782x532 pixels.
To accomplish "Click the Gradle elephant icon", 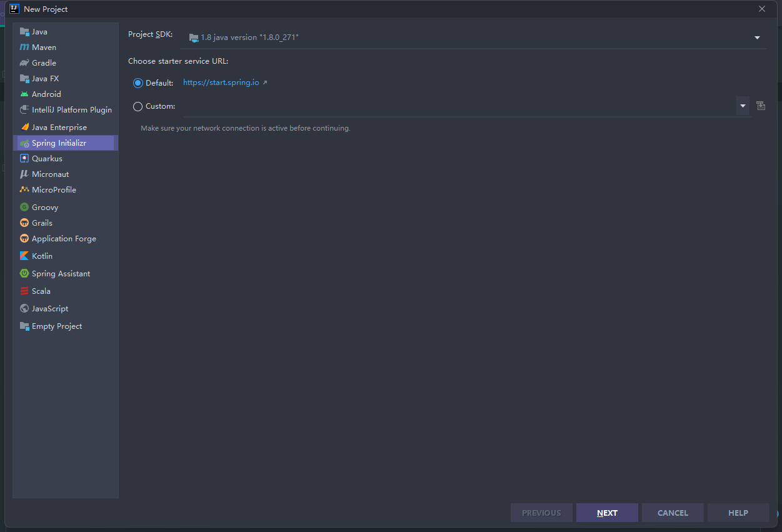I will (x=24, y=63).
